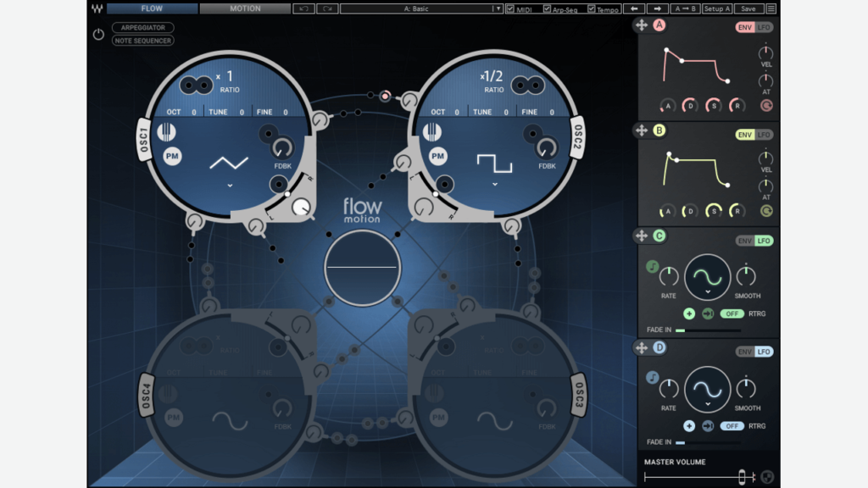The height and width of the screenshot is (488, 868).
Task: Click the Setup A button
Action: (717, 8)
